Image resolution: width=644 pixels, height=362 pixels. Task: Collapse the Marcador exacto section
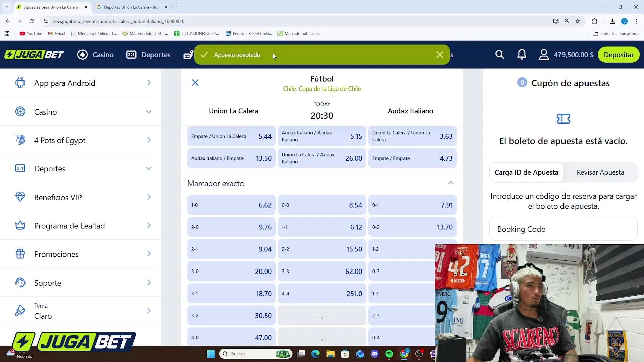451,183
